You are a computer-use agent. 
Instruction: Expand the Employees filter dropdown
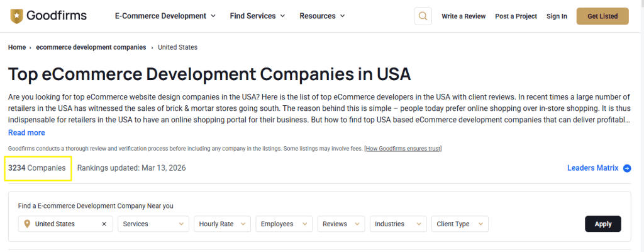tap(286, 224)
